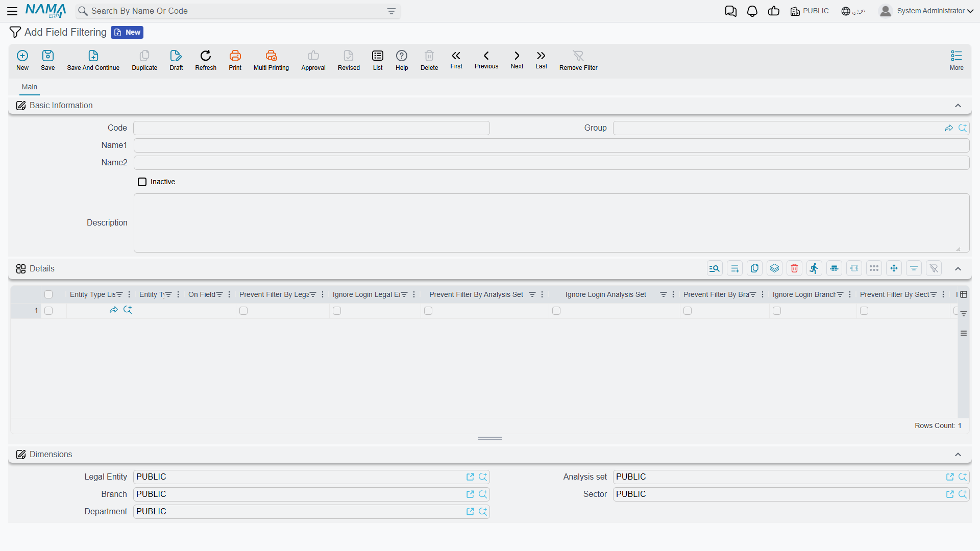Click the red delete-row icon in Details toolbar
This screenshot has width=980, height=551.
[795, 268]
